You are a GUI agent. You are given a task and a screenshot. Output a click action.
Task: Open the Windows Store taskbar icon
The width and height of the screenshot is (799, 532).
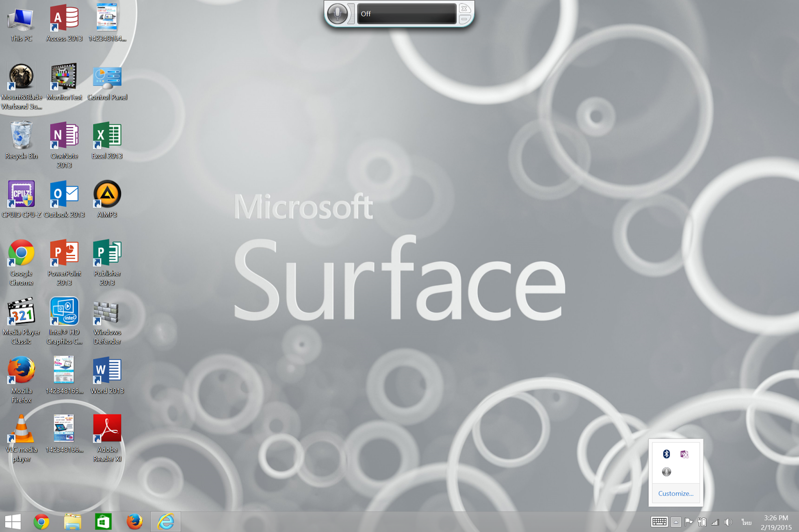click(x=103, y=522)
